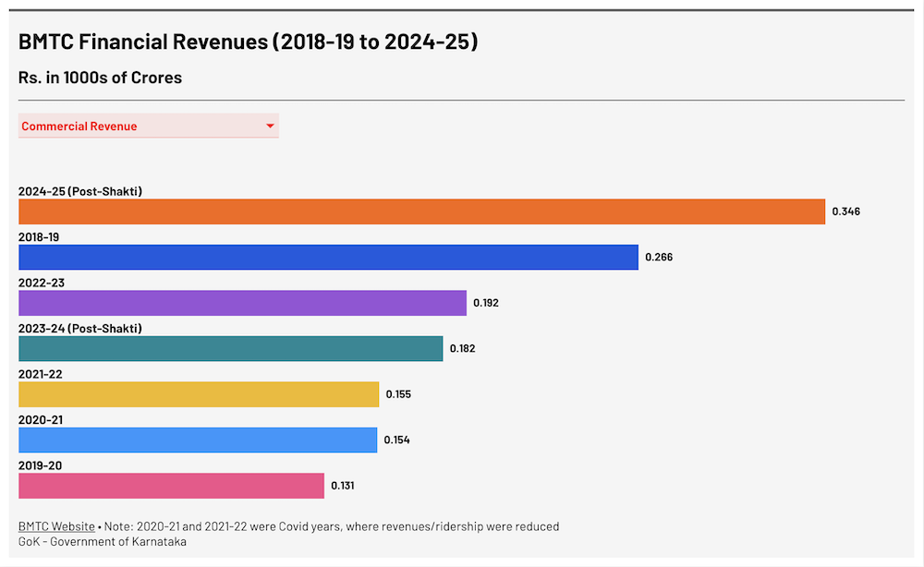The image size is (924, 567).
Task: Expand the revenue category selector
Action: [x=148, y=126]
